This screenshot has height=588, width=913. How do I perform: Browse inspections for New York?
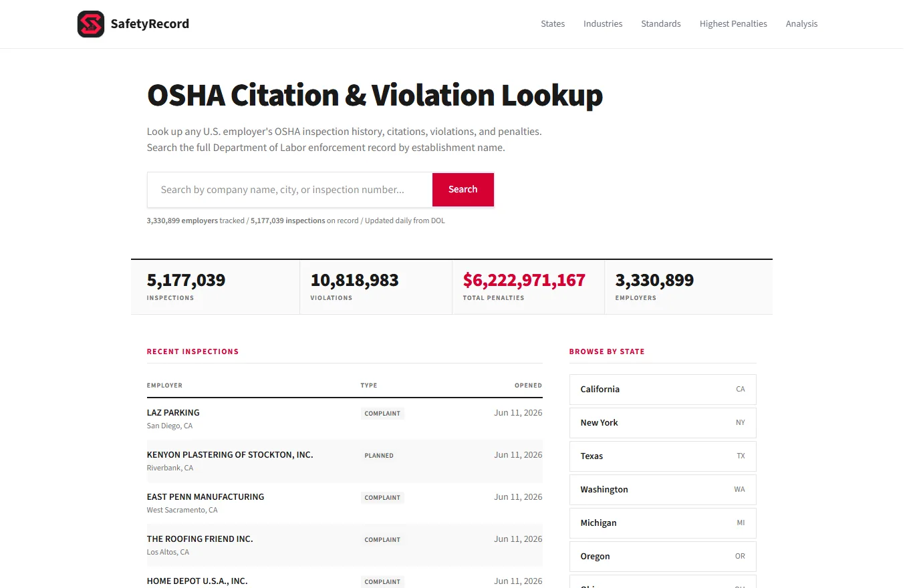tap(662, 423)
